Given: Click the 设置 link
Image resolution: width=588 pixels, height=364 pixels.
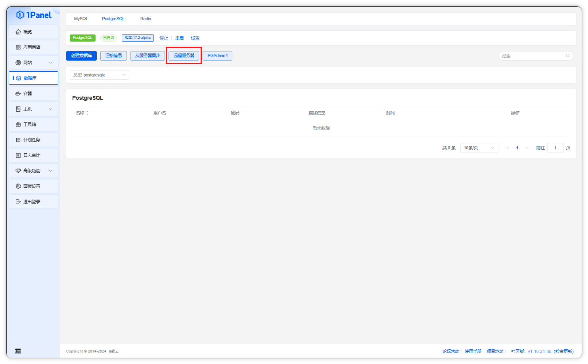Looking at the screenshot, I should click(195, 38).
